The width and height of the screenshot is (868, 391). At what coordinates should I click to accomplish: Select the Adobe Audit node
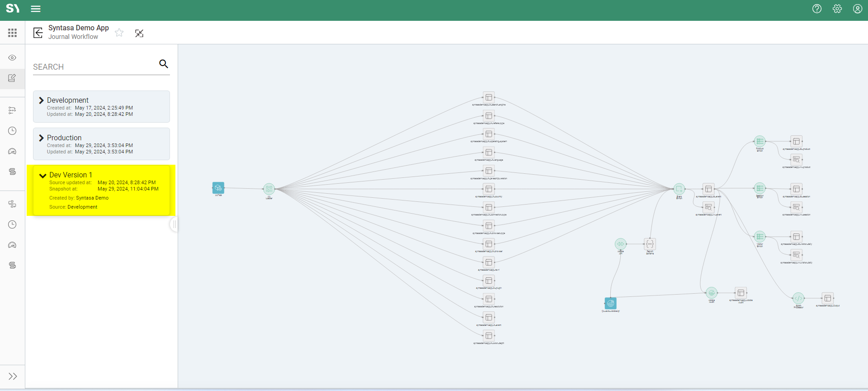tap(711, 293)
